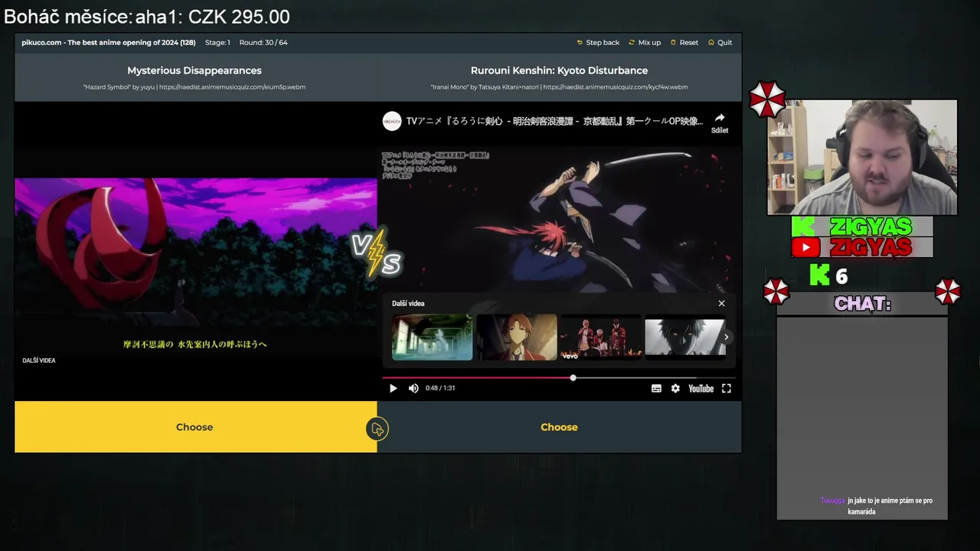Open the vevo suggested video thumbnail

[x=601, y=337]
